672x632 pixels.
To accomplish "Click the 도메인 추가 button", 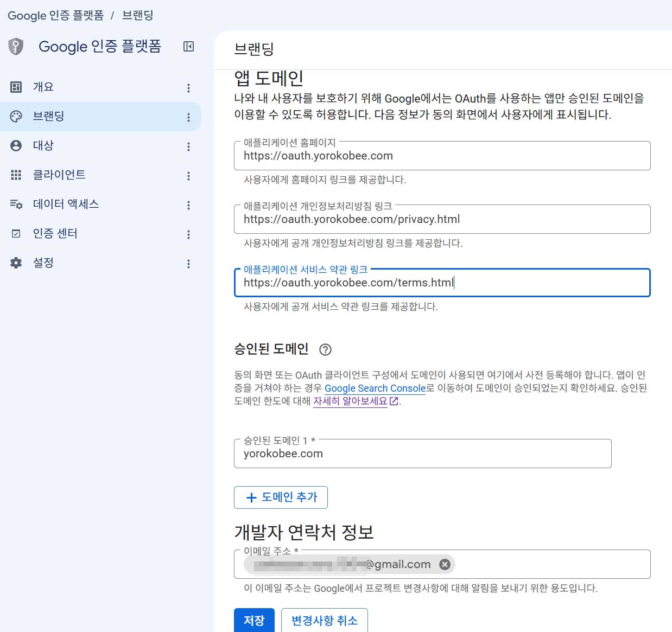I will (281, 497).
